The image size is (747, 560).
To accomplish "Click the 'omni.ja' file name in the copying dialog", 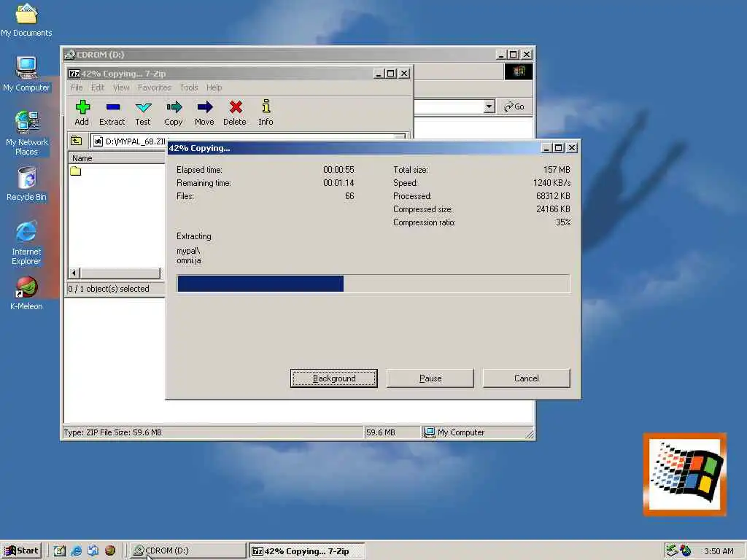I will [189, 260].
